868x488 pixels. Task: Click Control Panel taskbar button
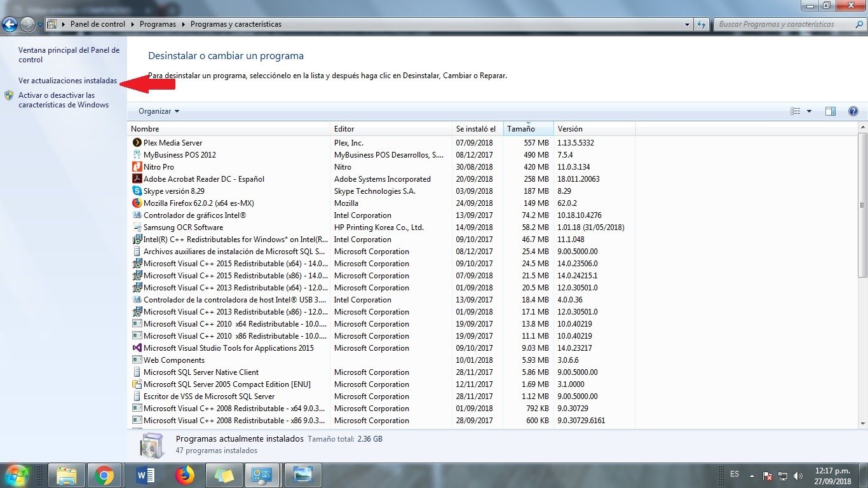coord(262,475)
